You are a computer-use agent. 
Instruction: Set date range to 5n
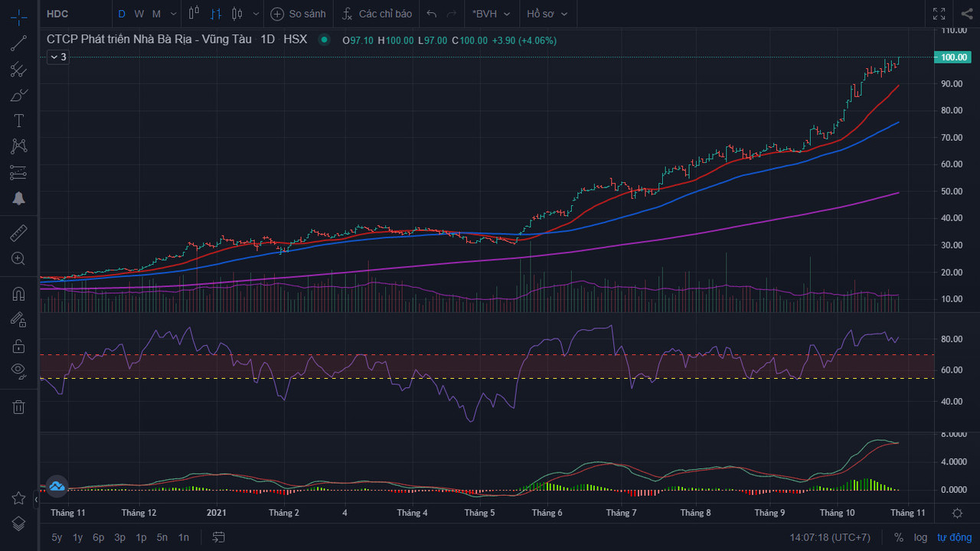pyautogui.click(x=162, y=537)
